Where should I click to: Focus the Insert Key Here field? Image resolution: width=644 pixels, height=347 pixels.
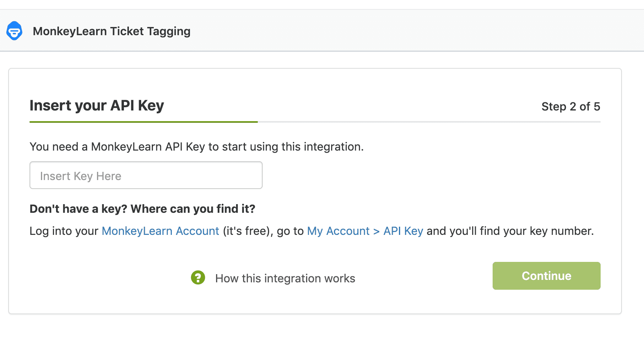click(x=146, y=176)
